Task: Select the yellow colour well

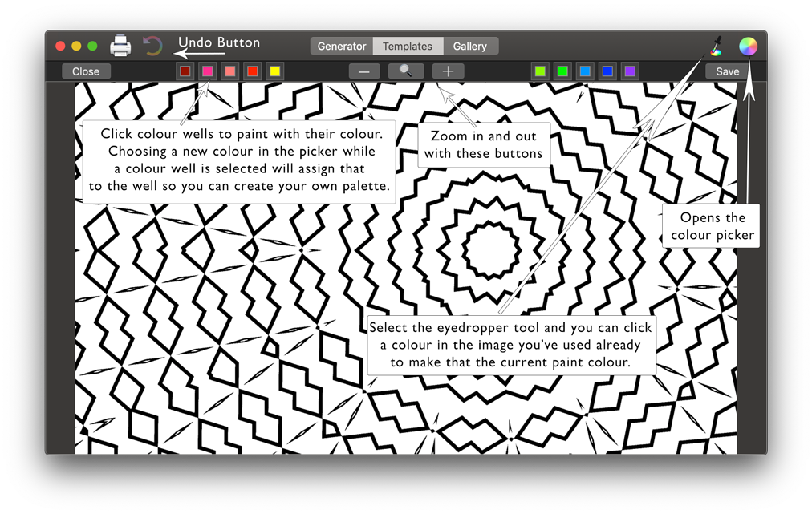Action: 275,71
